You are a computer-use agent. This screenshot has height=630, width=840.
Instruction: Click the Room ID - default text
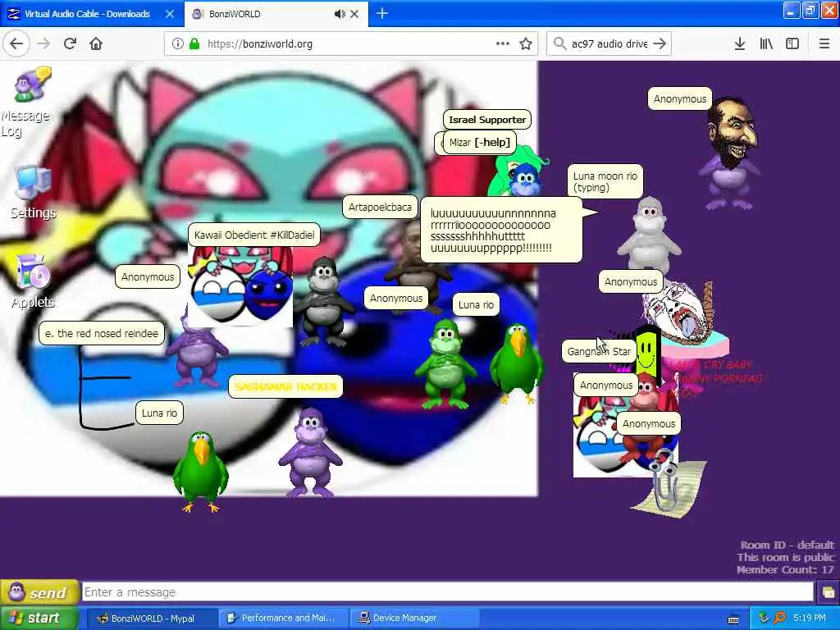pos(787,545)
